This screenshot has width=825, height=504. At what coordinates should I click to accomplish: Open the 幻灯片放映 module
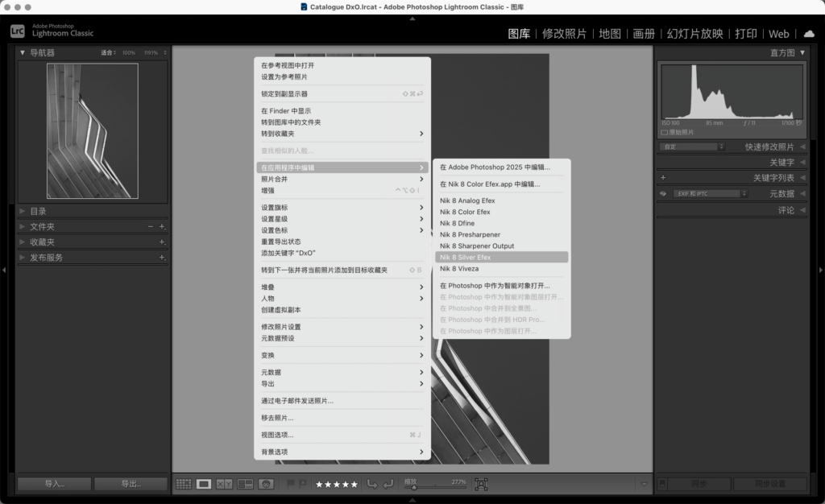694,34
